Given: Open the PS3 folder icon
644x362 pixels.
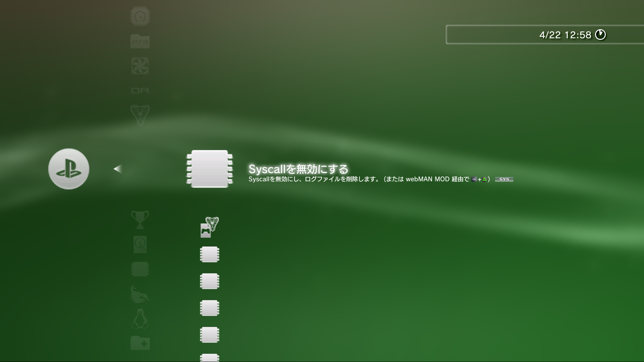Looking at the screenshot, I should click(x=140, y=42).
